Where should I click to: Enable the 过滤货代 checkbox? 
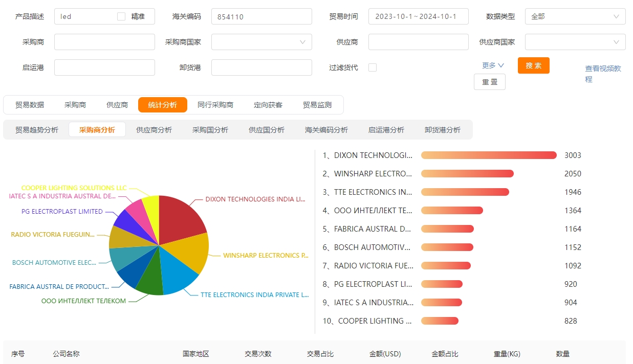click(x=373, y=67)
